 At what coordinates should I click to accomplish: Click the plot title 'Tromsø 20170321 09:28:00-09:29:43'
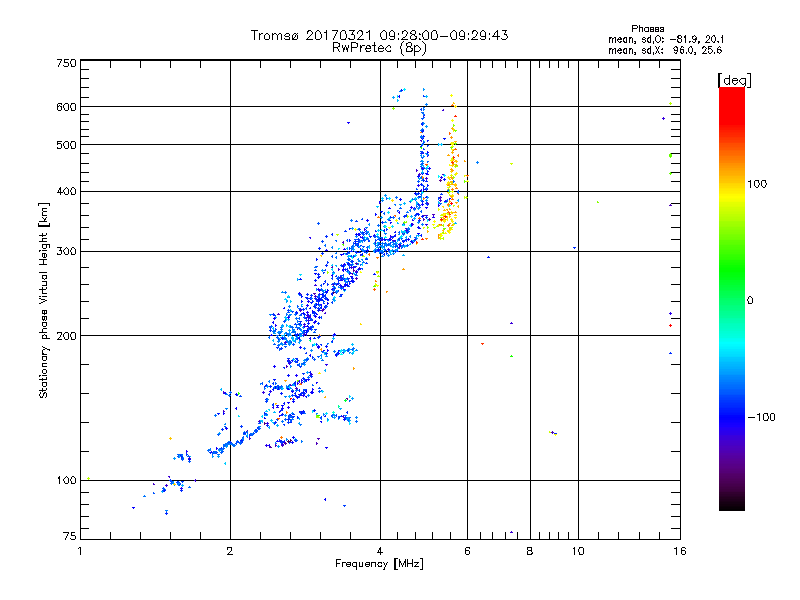tap(379, 35)
